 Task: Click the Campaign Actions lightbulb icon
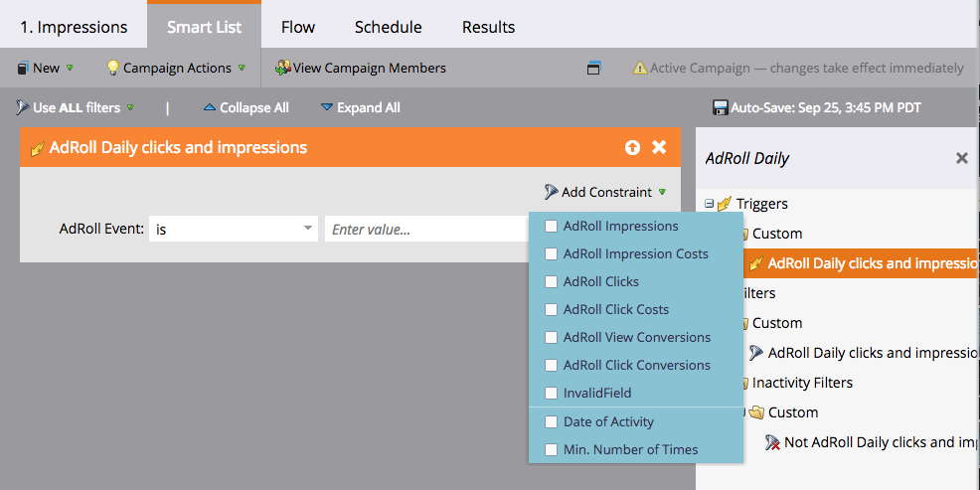tap(112, 68)
